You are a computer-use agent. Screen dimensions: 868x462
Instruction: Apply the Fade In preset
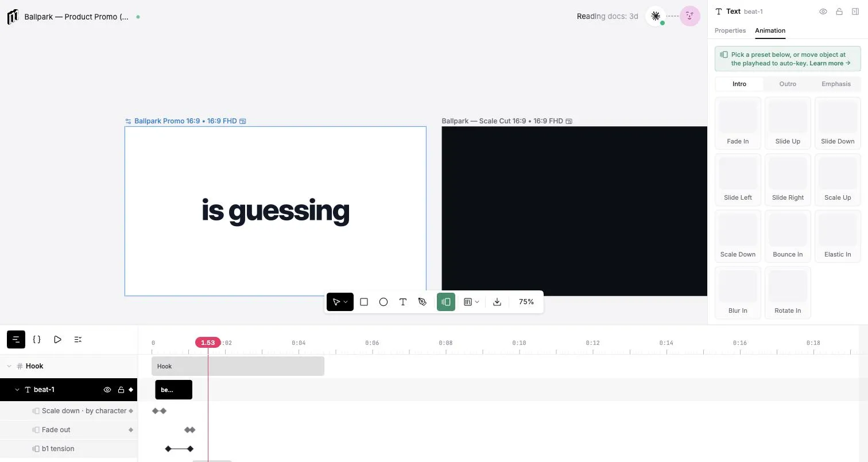click(738, 123)
